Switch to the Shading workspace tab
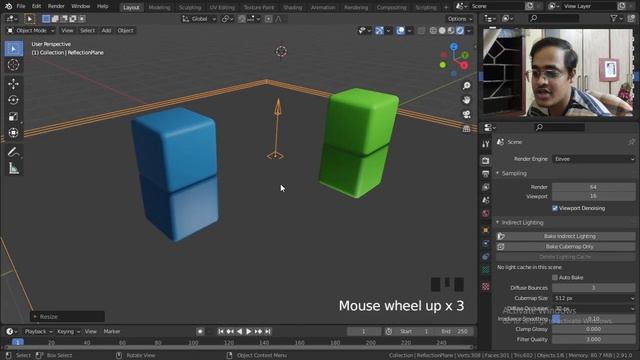The height and width of the screenshot is (360, 640). (x=293, y=7)
